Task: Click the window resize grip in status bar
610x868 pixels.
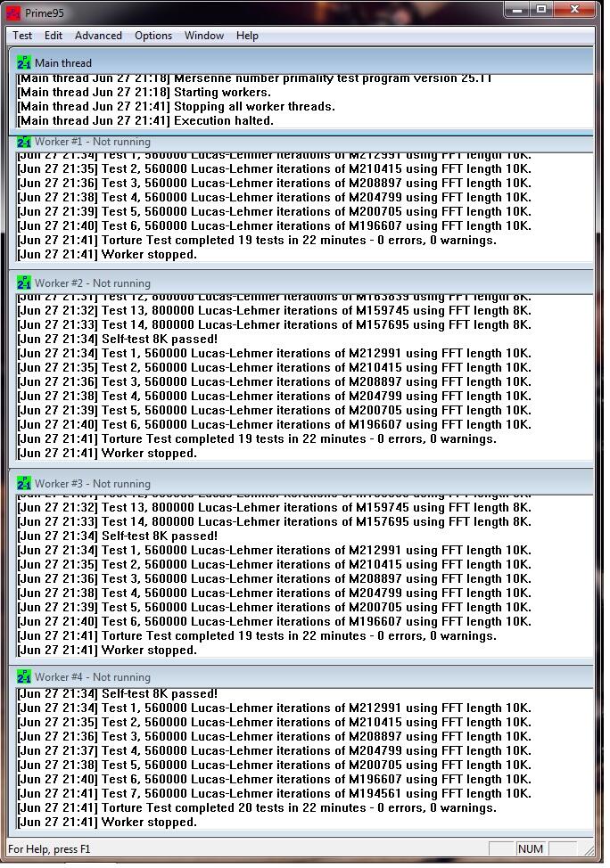Action: pos(589,850)
